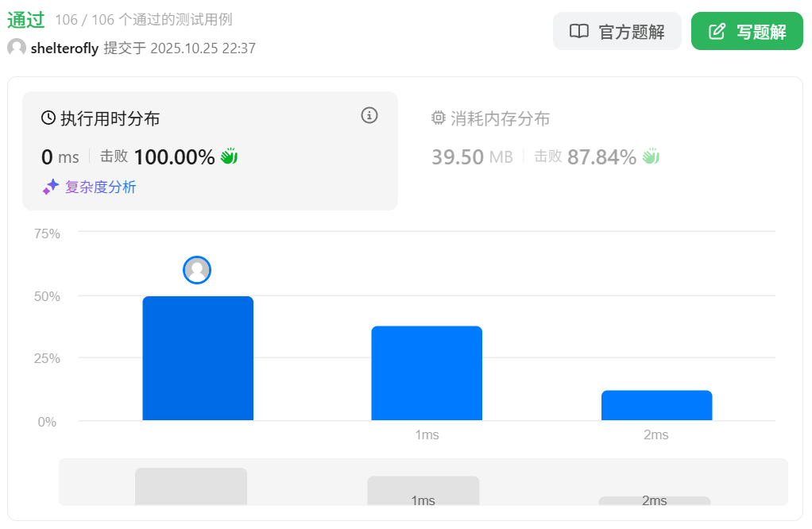Click the info icon in runtime panel

pos(369,116)
